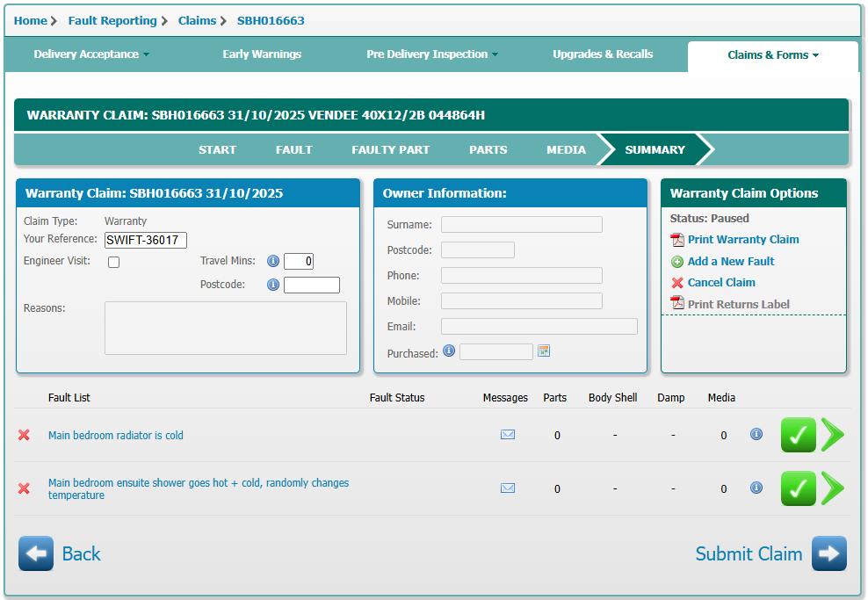Switch to the Early Warnings tab

pyautogui.click(x=262, y=54)
